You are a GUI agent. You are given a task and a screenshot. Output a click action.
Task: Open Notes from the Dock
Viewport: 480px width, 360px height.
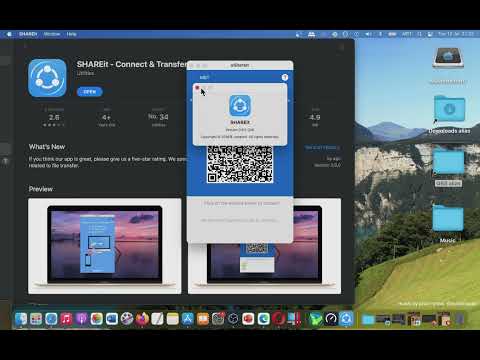(x=172, y=319)
